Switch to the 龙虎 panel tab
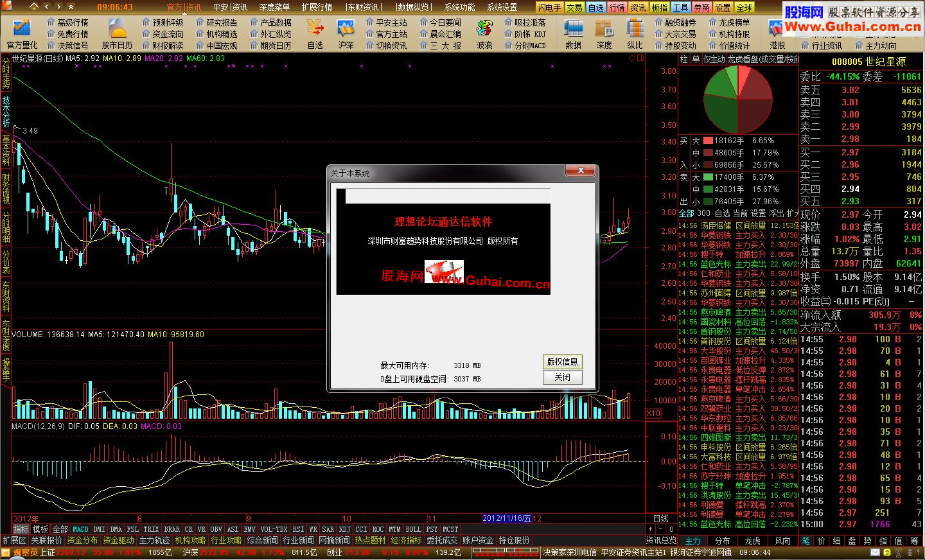Screen dimensions: 925x560 pyautogui.click(x=752, y=541)
